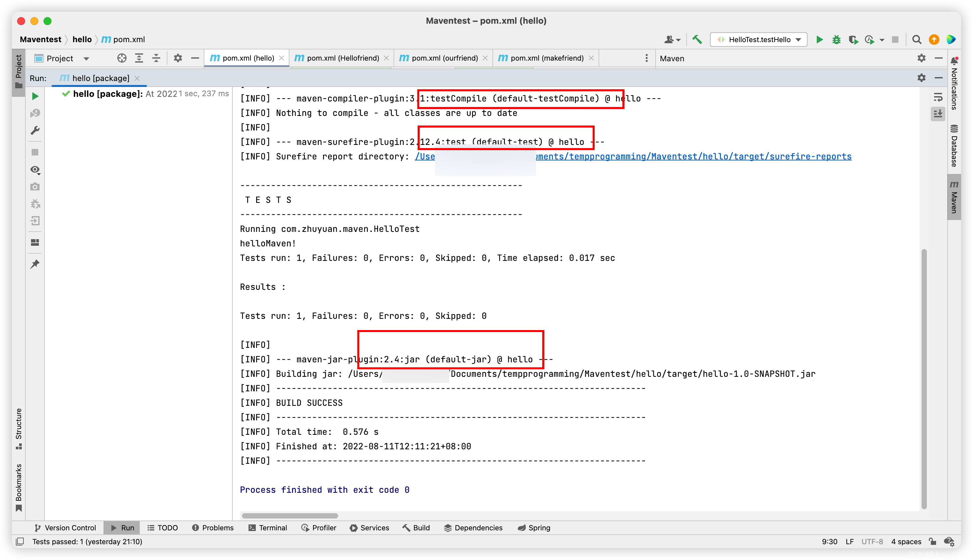Select the hello [package] result tree row
Image resolution: width=973 pixels, height=560 pixels.
pos(146,94)
